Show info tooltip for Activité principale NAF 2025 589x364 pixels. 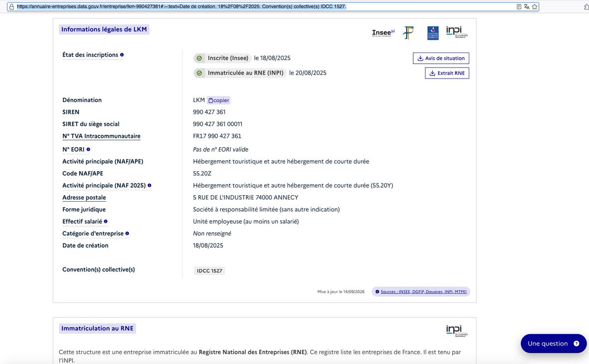coord(149,186)
